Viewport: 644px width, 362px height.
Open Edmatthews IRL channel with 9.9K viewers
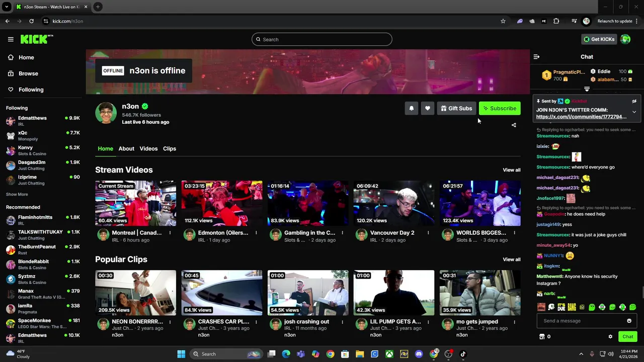43,121
